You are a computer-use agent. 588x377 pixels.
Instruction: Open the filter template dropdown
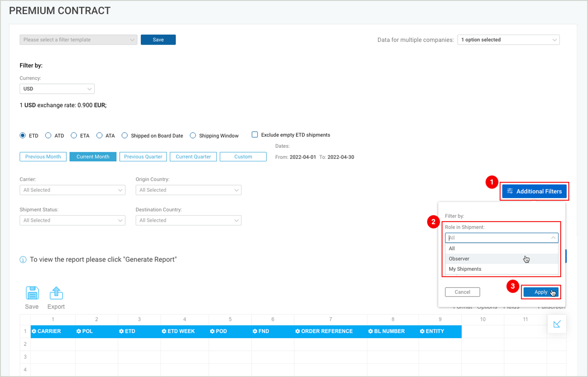pyautogui.click(x=78, y=40)
